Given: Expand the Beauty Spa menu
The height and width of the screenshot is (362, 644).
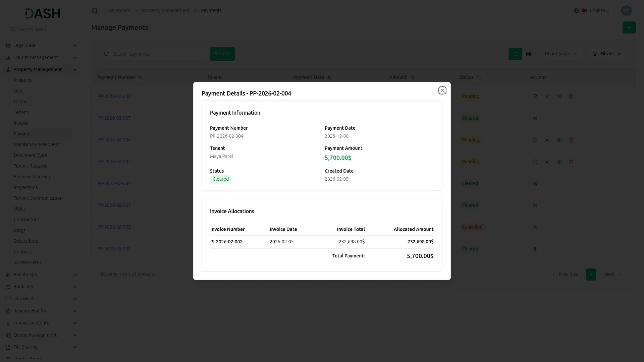Looking at the screenshot, I should (x=42, y=275).
